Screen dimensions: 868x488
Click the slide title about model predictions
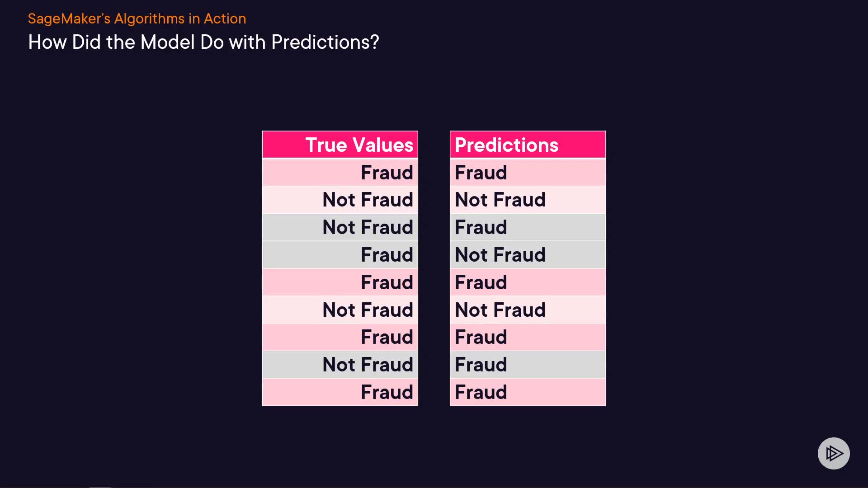click(203, 42)
